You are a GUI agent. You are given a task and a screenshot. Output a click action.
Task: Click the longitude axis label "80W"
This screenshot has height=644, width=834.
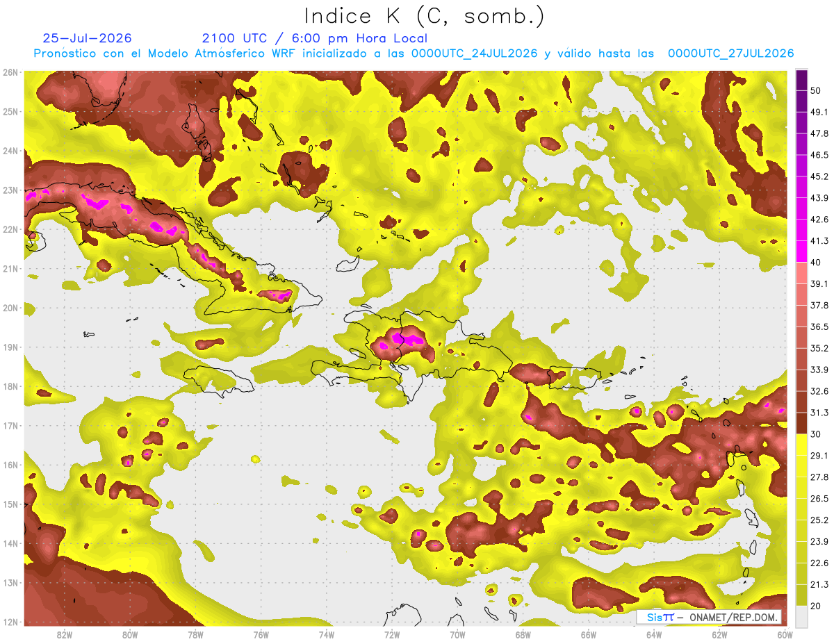click(130, 634)
